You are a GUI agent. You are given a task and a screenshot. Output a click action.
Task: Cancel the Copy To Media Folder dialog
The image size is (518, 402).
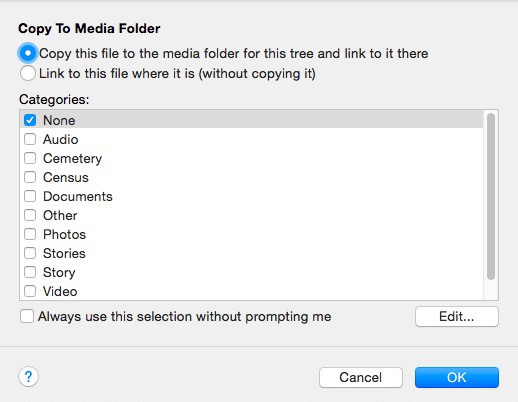click(361, 377)
